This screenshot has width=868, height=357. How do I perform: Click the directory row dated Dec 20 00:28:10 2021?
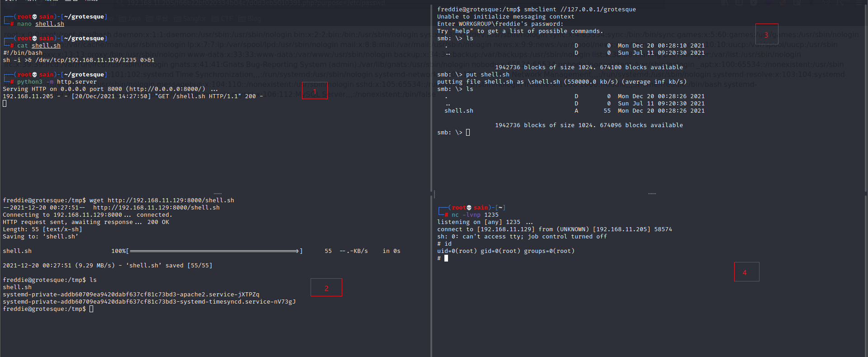575,46
